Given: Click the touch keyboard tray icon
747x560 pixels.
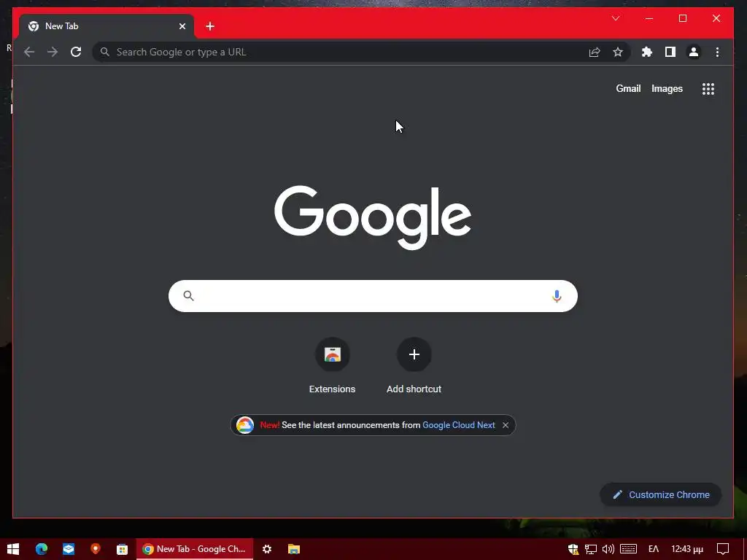Looking at the screenshot, I should point(629,549).
